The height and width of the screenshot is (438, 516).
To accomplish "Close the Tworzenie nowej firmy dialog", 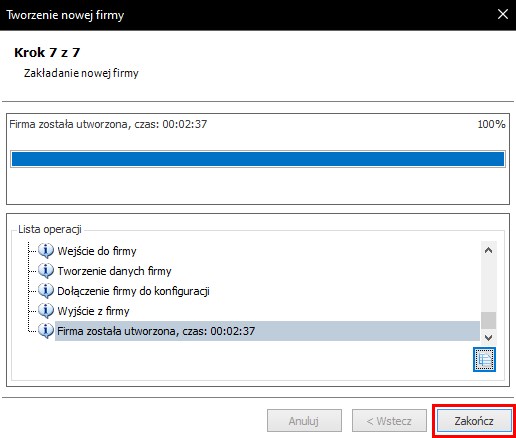I will [502, 14].
